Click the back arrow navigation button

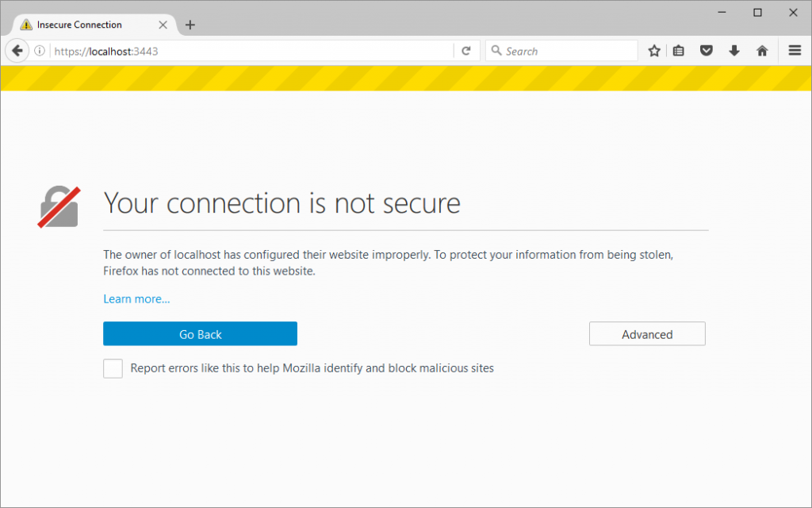tap(17, 51)
